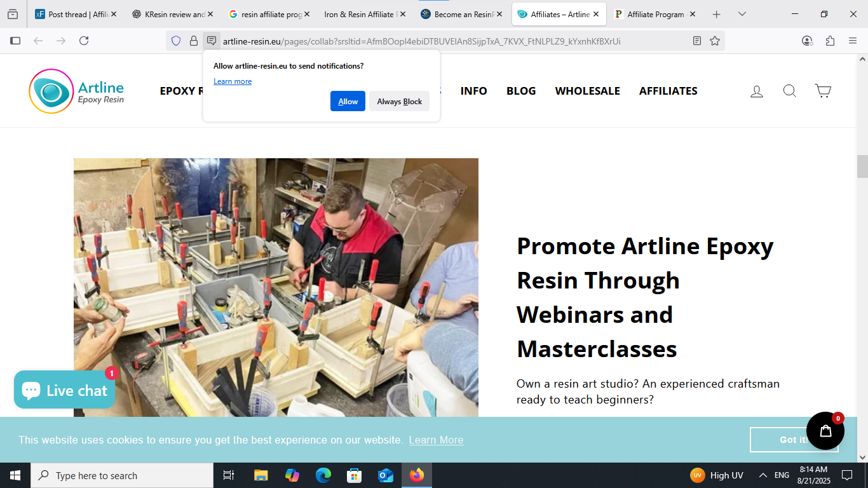Click the Firefox taskbar icon

coord(417,475)
